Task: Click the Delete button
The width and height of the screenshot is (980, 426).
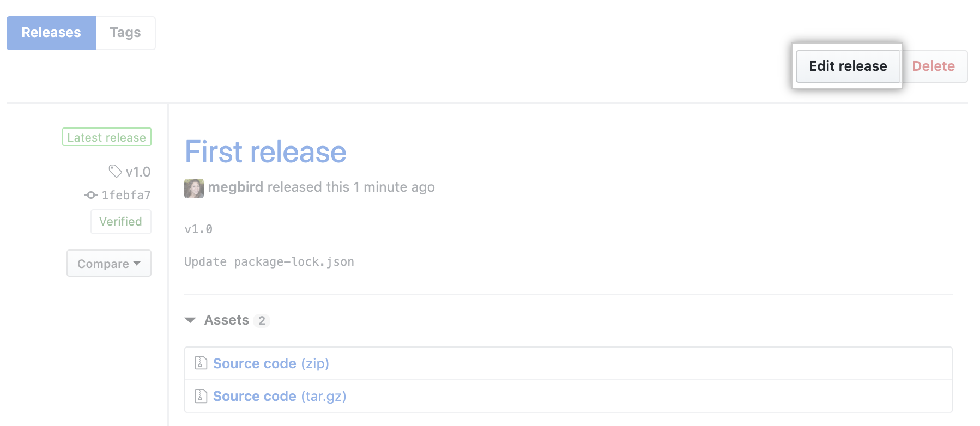Action: pos(934,66)
